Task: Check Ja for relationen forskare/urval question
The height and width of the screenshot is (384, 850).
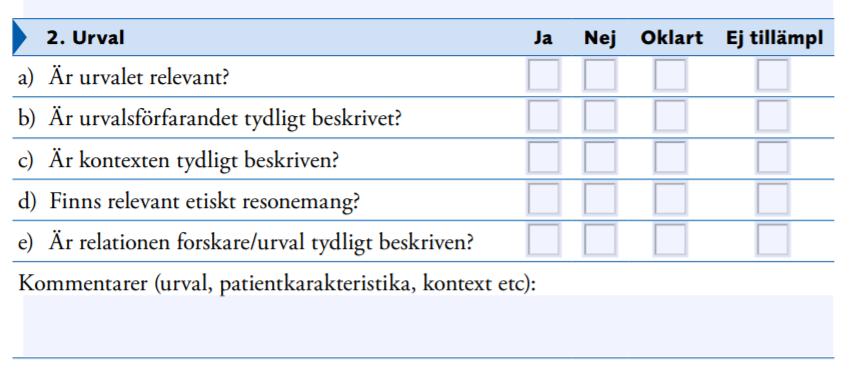Action: pos(543,240)
